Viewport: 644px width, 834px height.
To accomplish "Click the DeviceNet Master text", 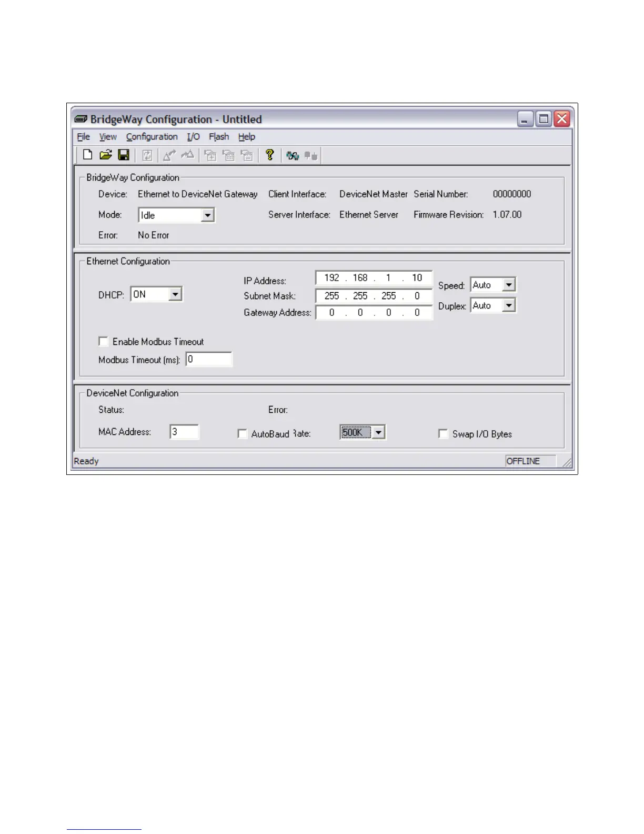I will (374, 194).
